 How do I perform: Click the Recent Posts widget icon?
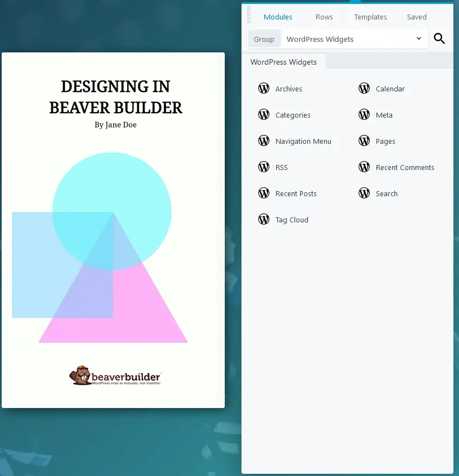pyautogui.click(x=264, y=193)
